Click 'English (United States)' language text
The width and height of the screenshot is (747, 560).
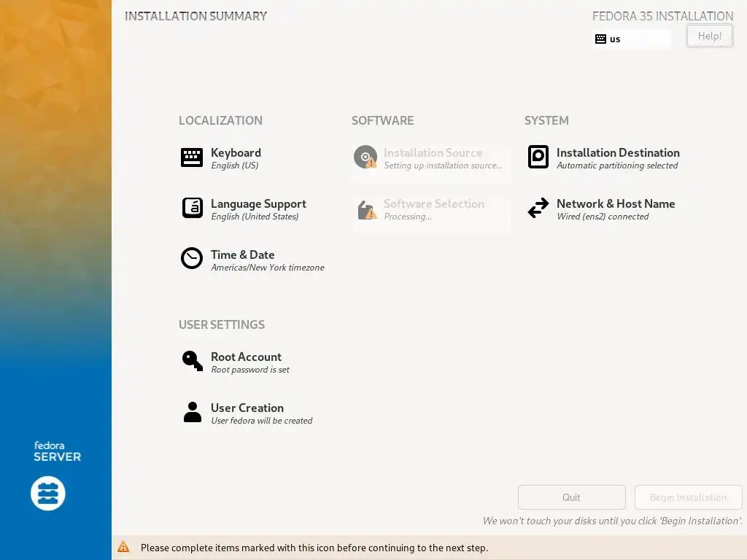tap(255, 216)
